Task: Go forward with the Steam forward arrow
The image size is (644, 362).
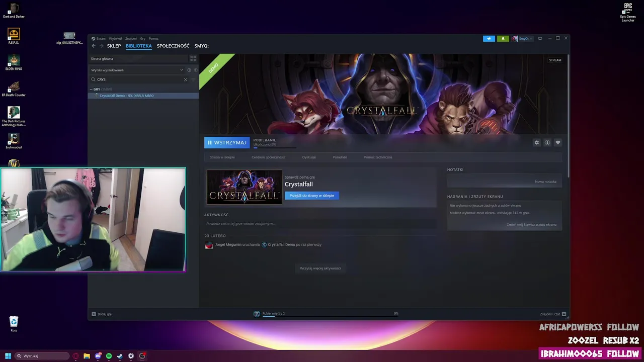Action: (101, 46)
